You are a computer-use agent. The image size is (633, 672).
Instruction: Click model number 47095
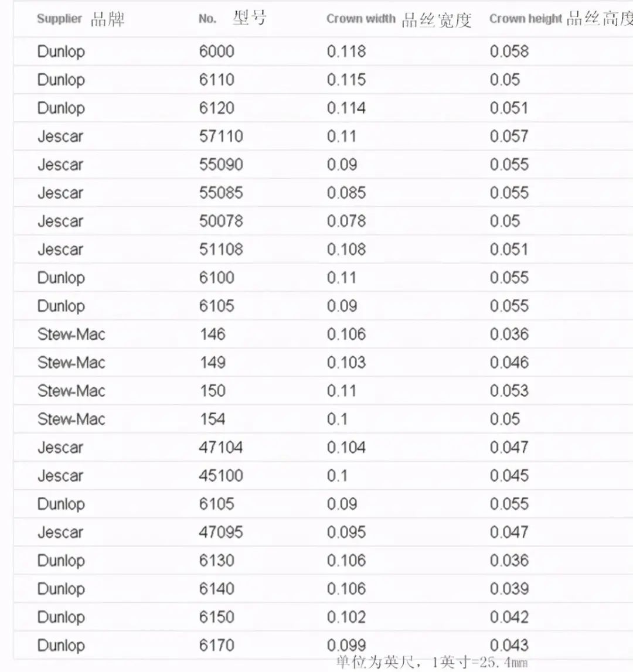pyautogui.click(x=221, y=533)
